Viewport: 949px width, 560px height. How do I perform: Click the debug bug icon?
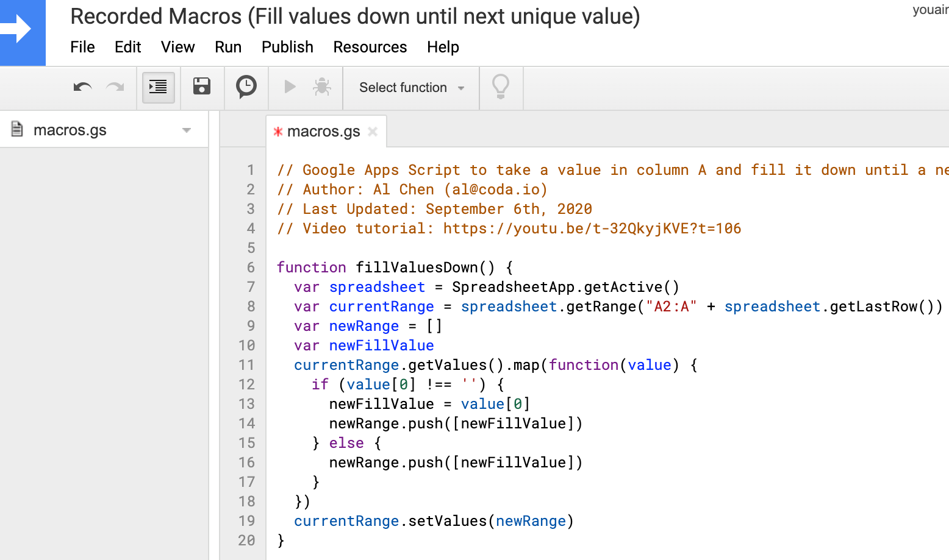click(322, 87)
